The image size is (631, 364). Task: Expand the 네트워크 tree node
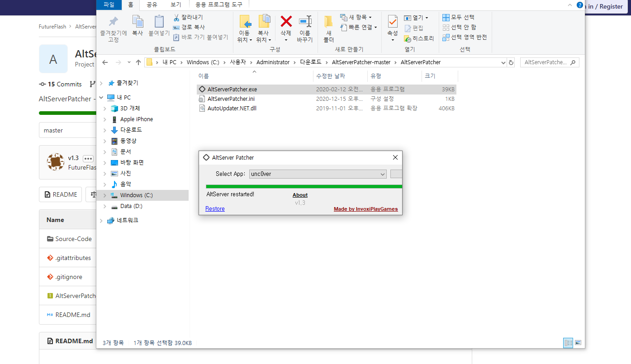[101, 221]
